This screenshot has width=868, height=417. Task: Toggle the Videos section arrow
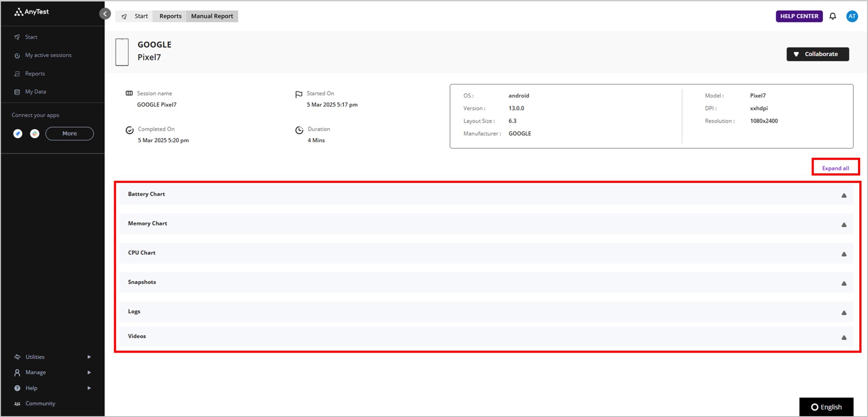844,338
